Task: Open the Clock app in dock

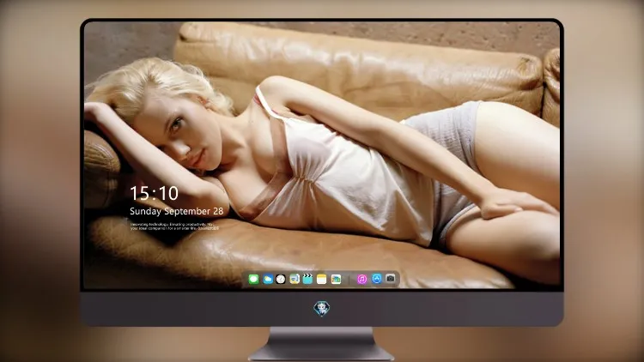Action: coord(281,280)
